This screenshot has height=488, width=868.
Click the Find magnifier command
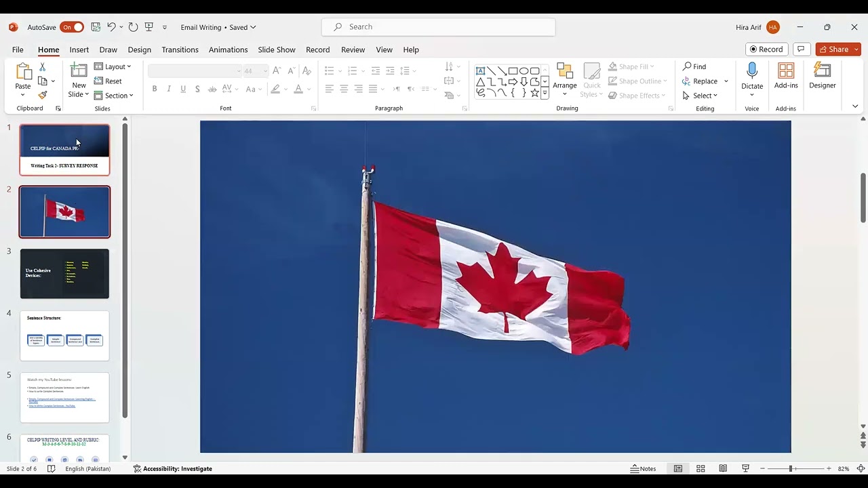(x=694, y=66)
